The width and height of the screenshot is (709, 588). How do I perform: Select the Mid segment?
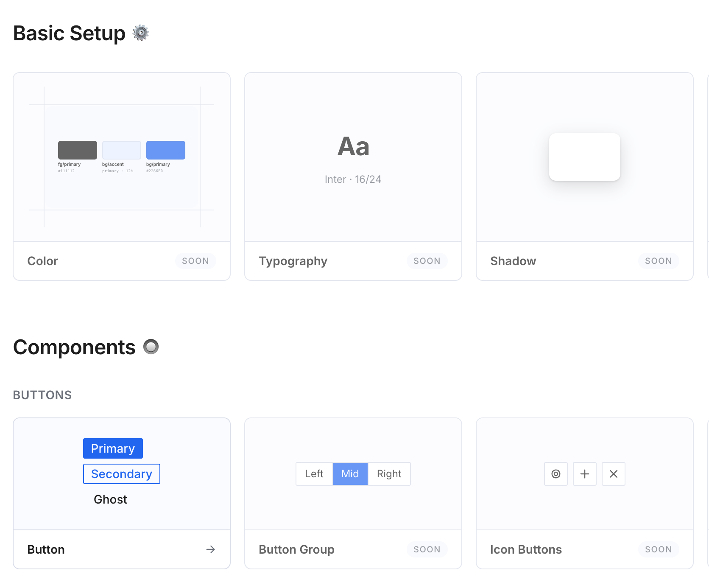pyautogui.click(x=350, y=474)
